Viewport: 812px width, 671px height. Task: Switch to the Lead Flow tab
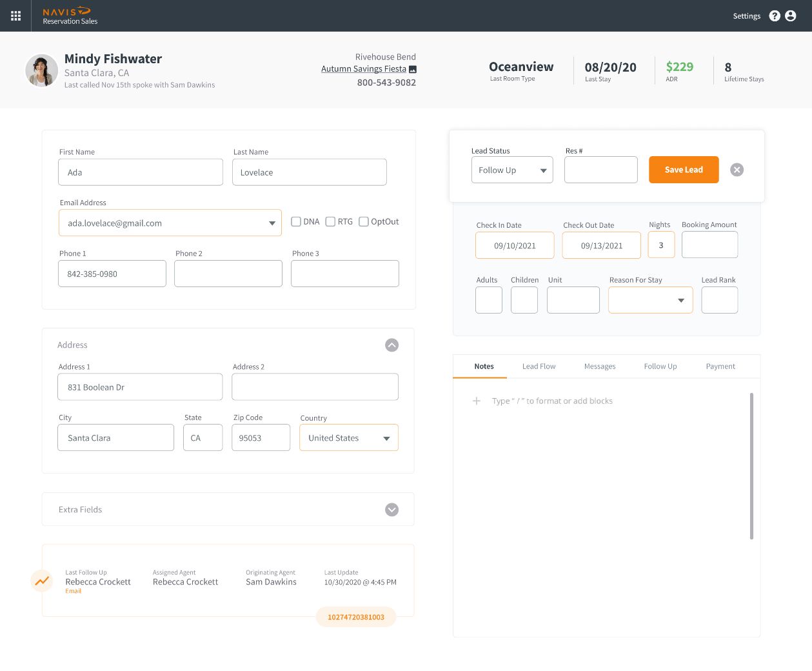[x=539, y=366]
